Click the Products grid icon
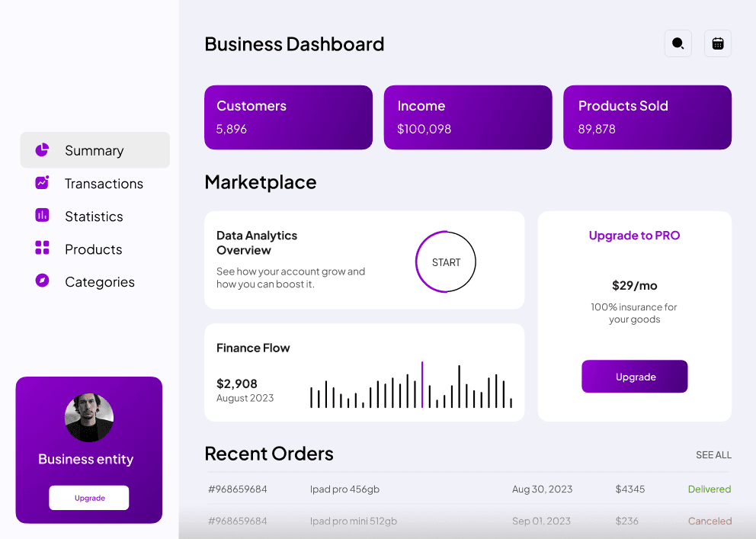 pyautogui.click(x=42, y=249)
